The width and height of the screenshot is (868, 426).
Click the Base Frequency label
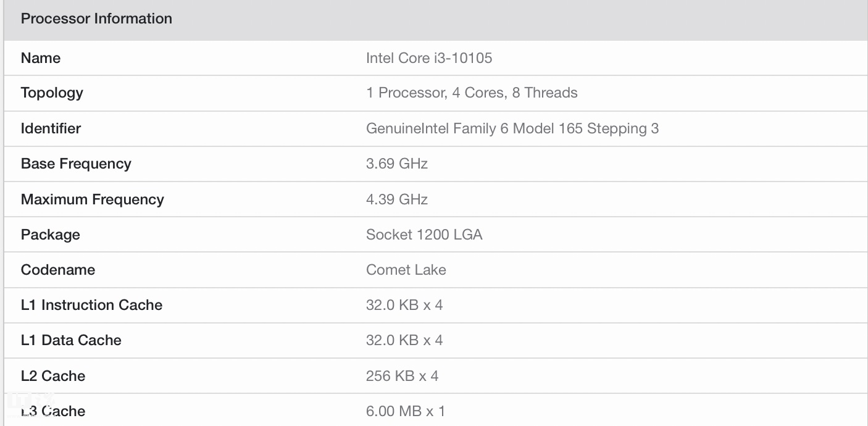click(76, 164)
